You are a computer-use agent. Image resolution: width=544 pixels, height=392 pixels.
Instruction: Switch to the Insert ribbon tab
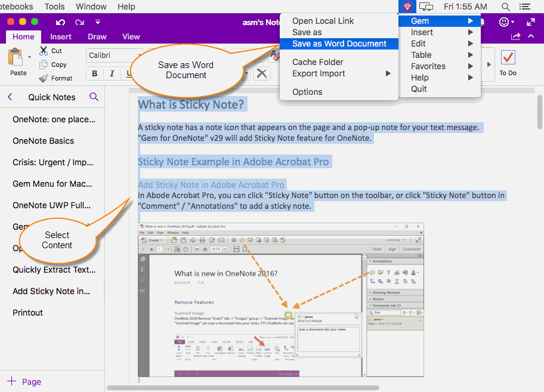tap(61, 37)
